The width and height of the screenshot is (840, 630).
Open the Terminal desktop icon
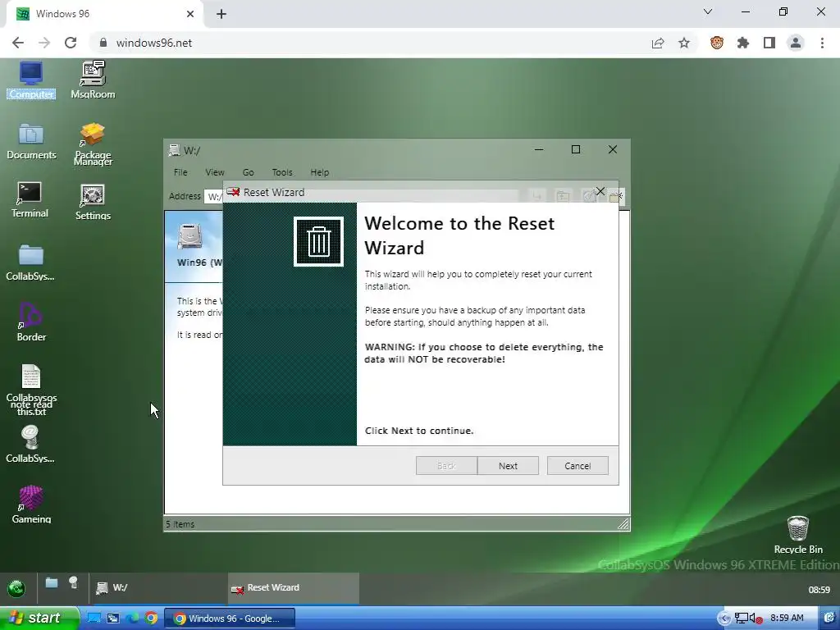(30, 199)
